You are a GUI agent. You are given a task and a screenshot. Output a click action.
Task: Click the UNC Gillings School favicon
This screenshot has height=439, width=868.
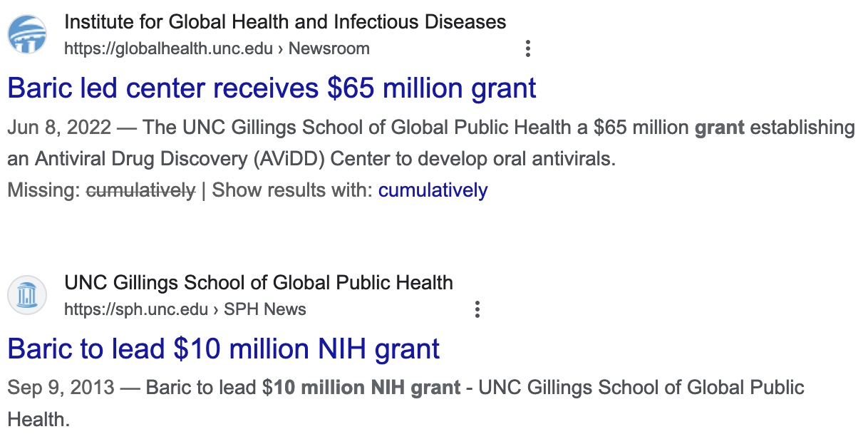tap(27, 295)
